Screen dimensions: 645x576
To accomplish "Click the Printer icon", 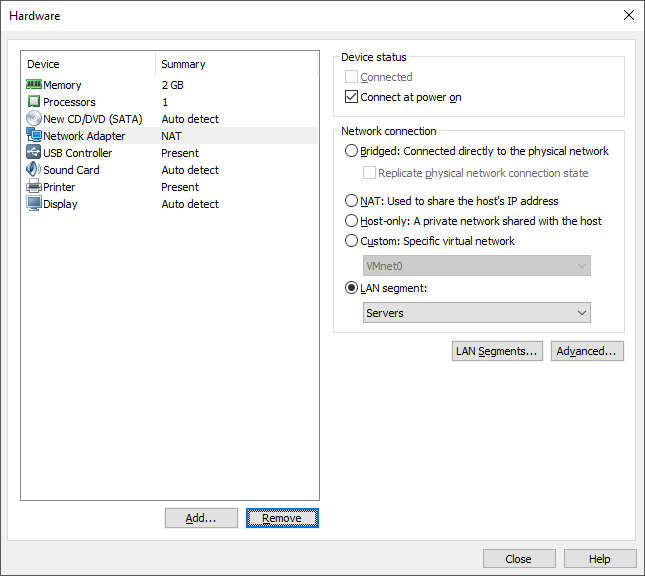I will (x=34, y=186).
